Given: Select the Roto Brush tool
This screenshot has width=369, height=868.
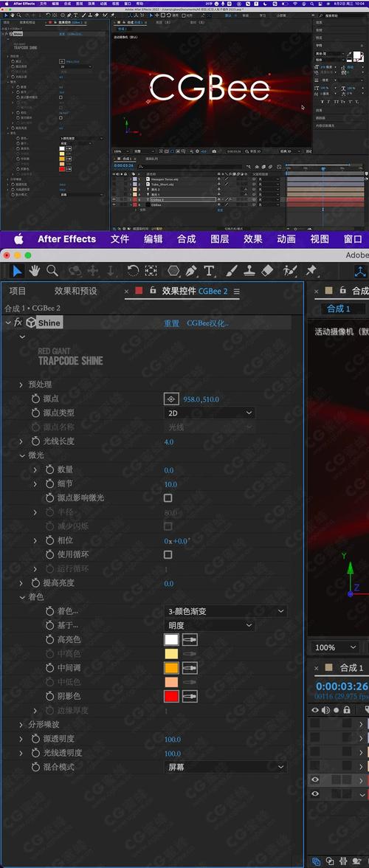Looking at the screenshot, I should pos(290,270).
